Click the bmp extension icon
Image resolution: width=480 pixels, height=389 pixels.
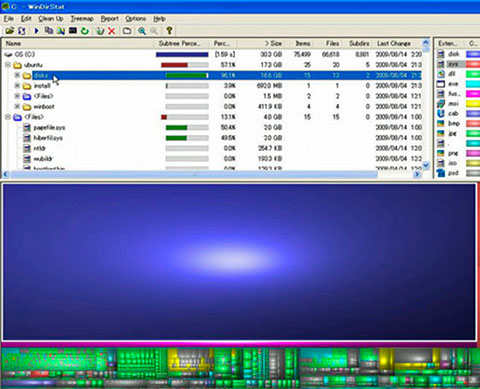441,123
